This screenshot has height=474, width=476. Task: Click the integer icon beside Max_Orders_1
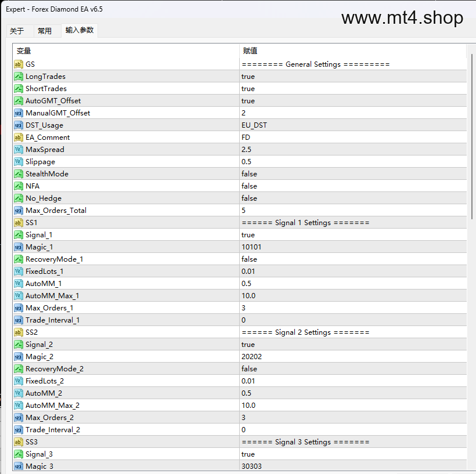coord(19,307)
